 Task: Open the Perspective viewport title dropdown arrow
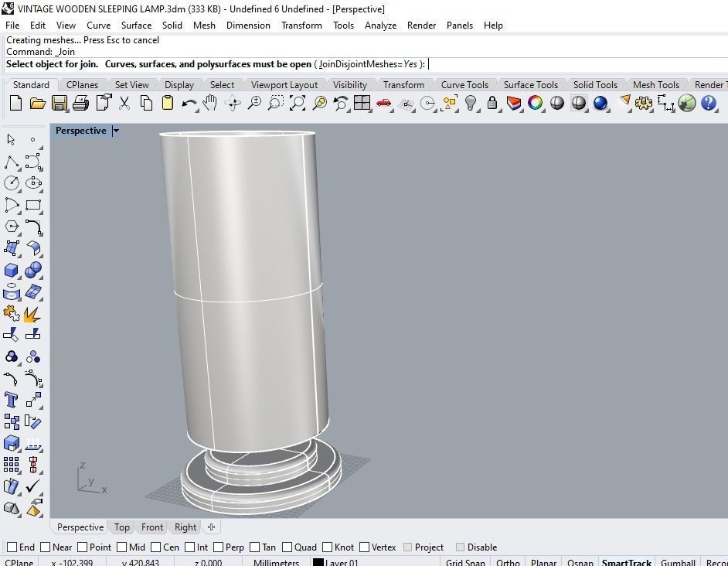click(x=116, y=131)
